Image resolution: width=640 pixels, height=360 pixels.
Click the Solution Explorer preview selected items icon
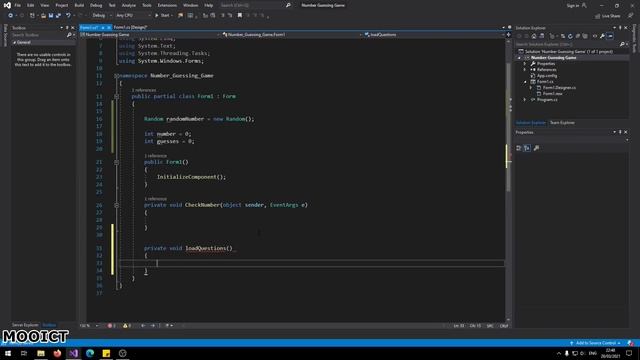click(x=610, y=36)
